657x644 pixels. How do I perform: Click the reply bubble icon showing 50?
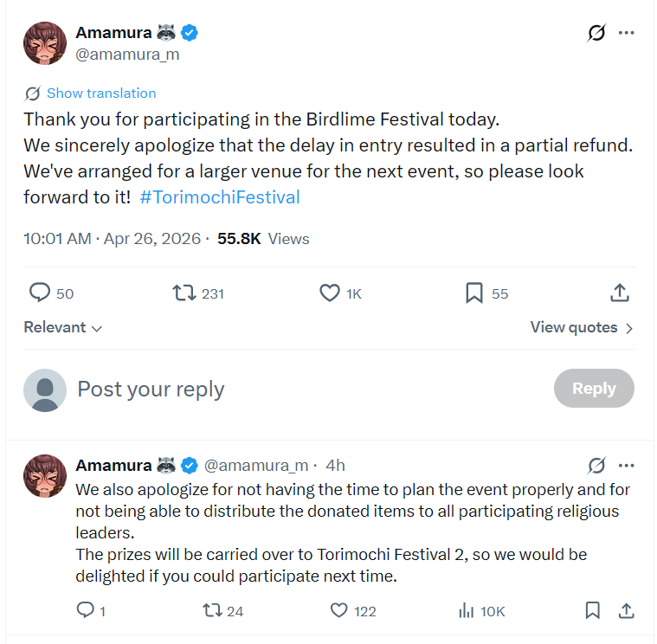point(40,293)
